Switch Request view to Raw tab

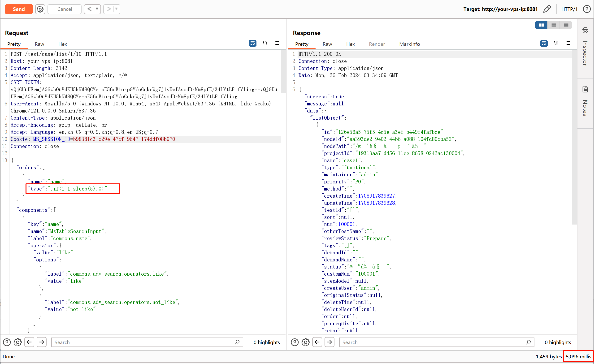(x=39, y=44)
